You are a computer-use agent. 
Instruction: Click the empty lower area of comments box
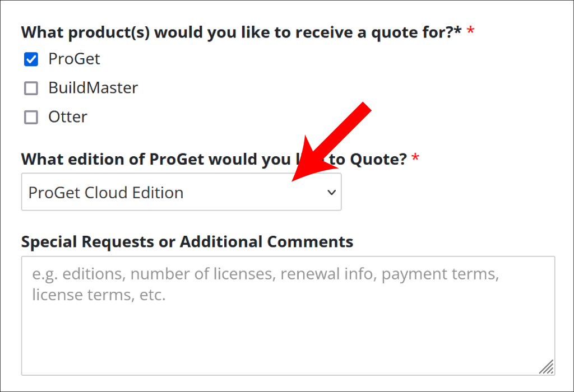(x=280, y=347)
